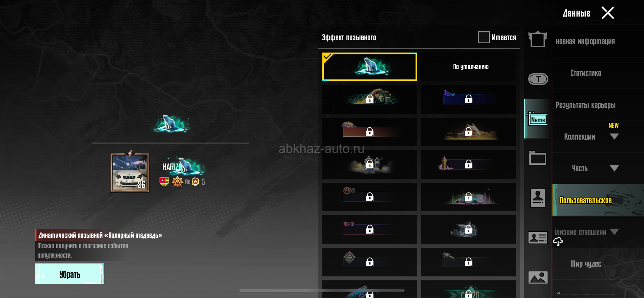Image resolution: width=644 pixels, height=298 pixels.
Task: Click the cloud upload icon
Action: point(558,242)
